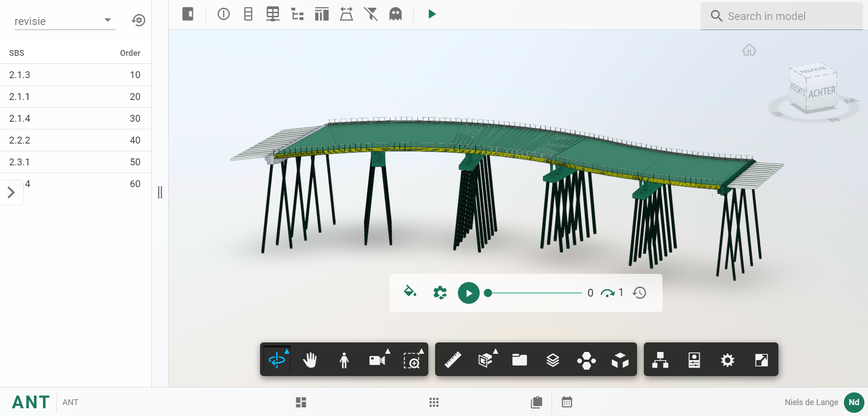Select the Orbit navigation tool

click(x=276, y=360)
